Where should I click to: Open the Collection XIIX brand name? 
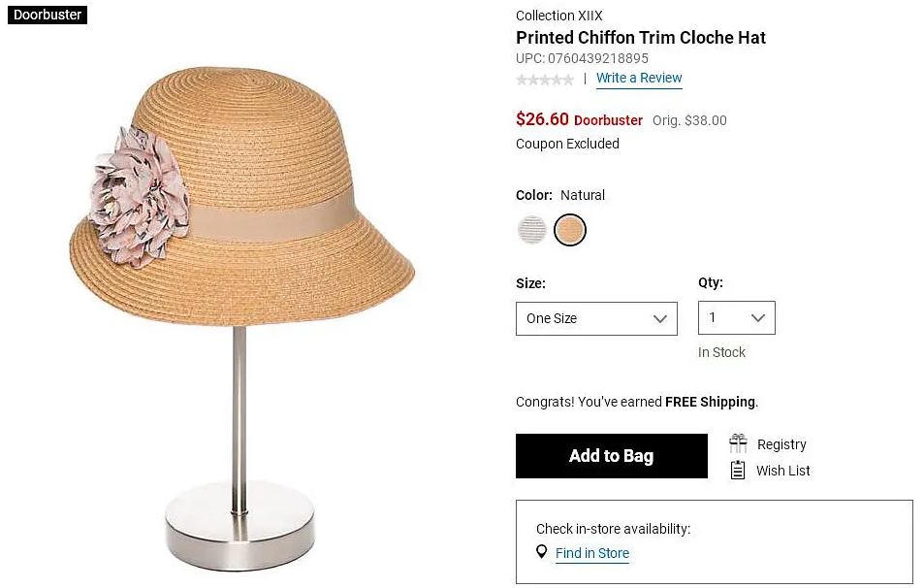coord(558,16)
